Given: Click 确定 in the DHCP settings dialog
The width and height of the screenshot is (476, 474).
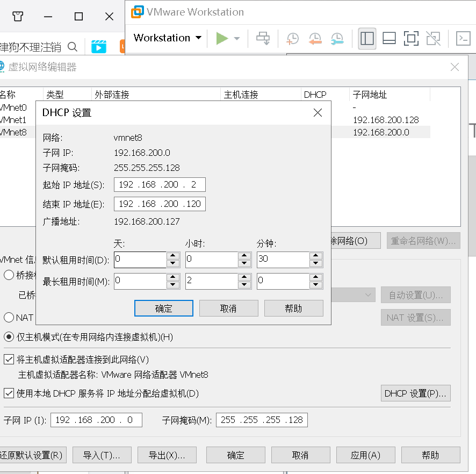Looking at the screenshot, I should pyautogui.click(x=164, y=308).
